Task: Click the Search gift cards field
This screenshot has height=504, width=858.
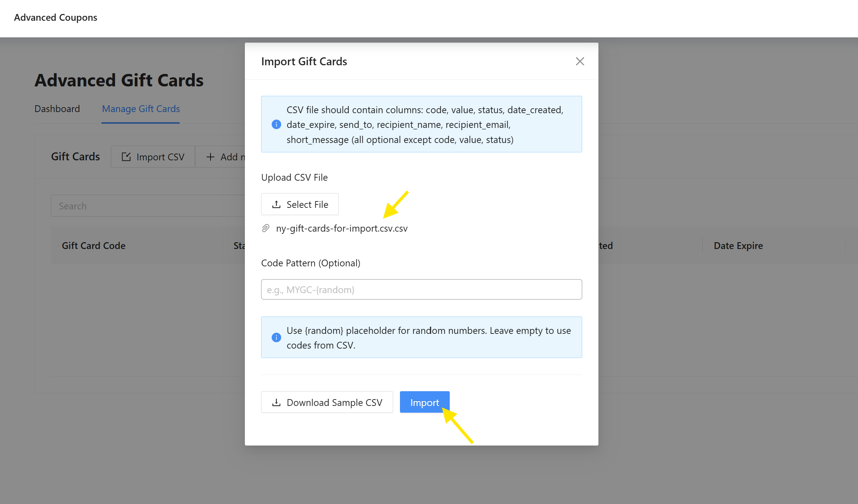Action: 147,206
